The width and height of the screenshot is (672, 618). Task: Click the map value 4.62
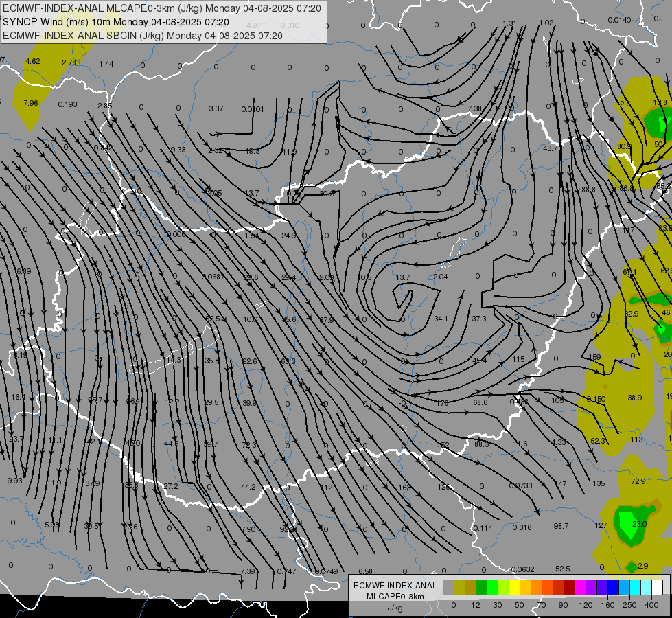(x=32, y=61)
